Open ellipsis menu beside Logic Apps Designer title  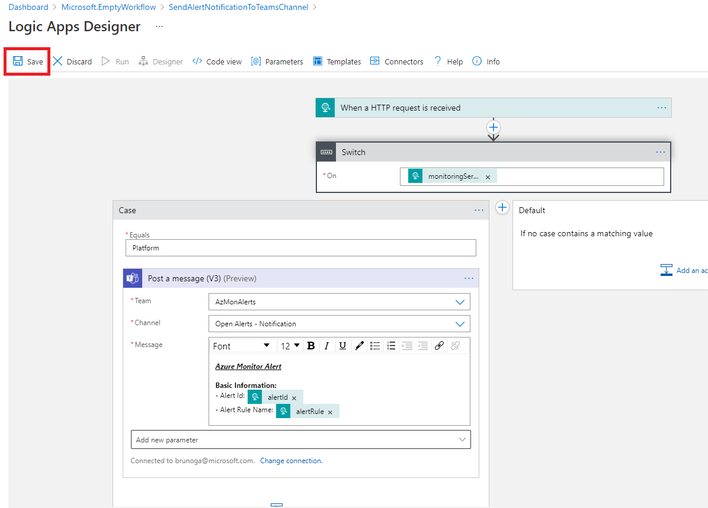click(x=159, y=27)
